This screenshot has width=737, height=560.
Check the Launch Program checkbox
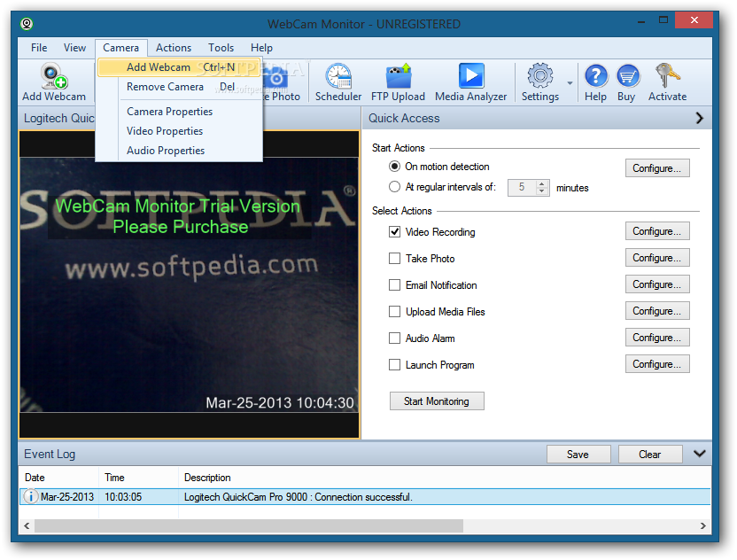394,365
